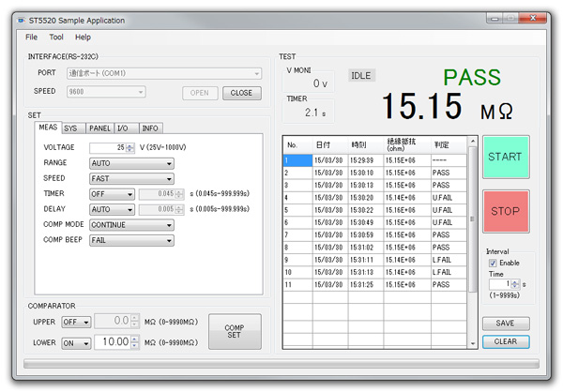The height and width of the screenshot is (392, 563).
Task: Click the results table scroll up arrow
Action: (x=473, y=141)
